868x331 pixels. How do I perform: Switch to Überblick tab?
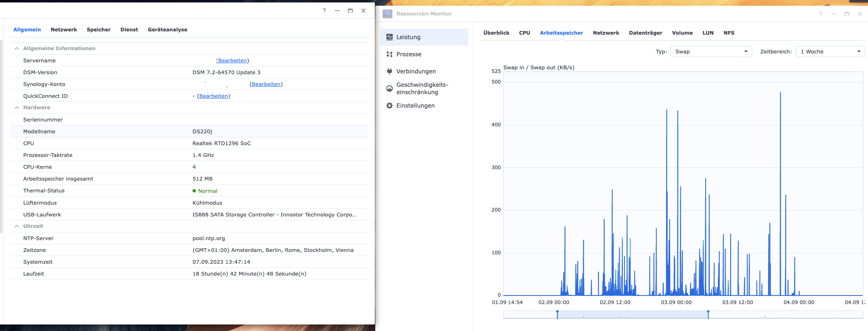point(496,33)
